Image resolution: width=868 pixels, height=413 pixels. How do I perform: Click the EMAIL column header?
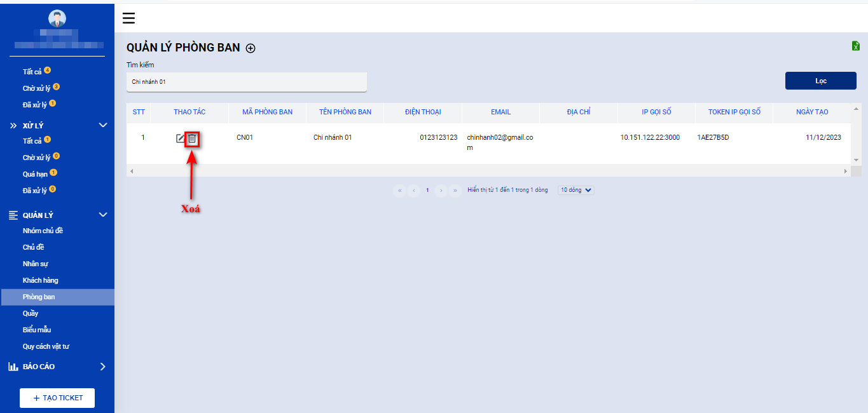[500, 112]
